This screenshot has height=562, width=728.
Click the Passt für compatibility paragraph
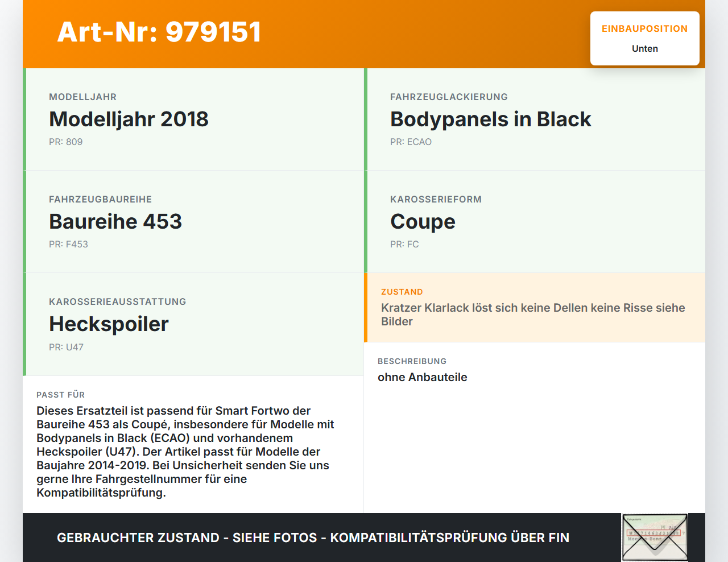185,452
